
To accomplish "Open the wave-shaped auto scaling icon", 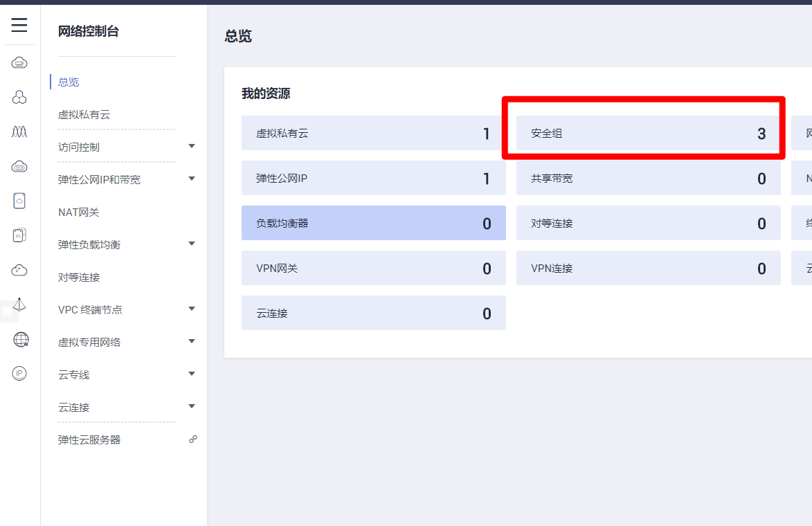I will (19, 132).
